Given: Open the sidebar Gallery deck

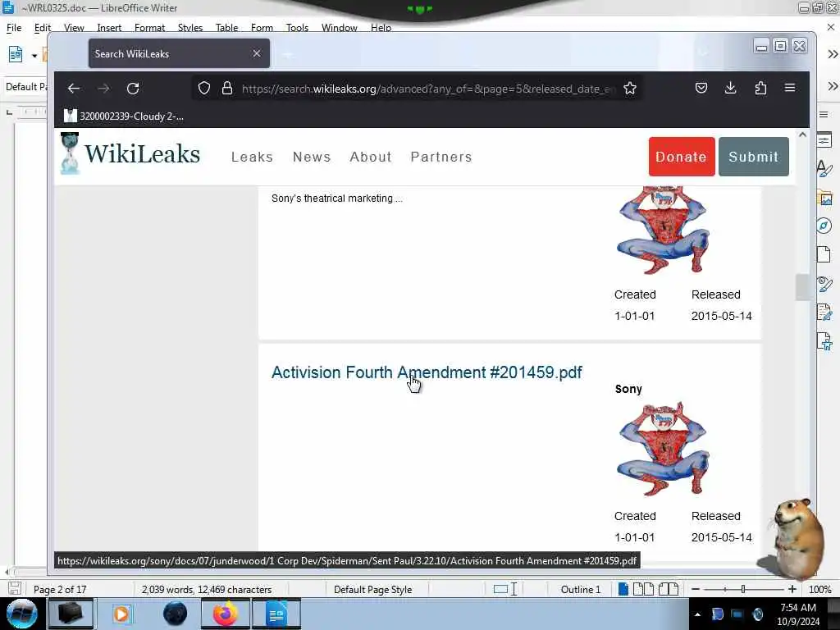Looking at the screenshot, I should coord(824,198).
